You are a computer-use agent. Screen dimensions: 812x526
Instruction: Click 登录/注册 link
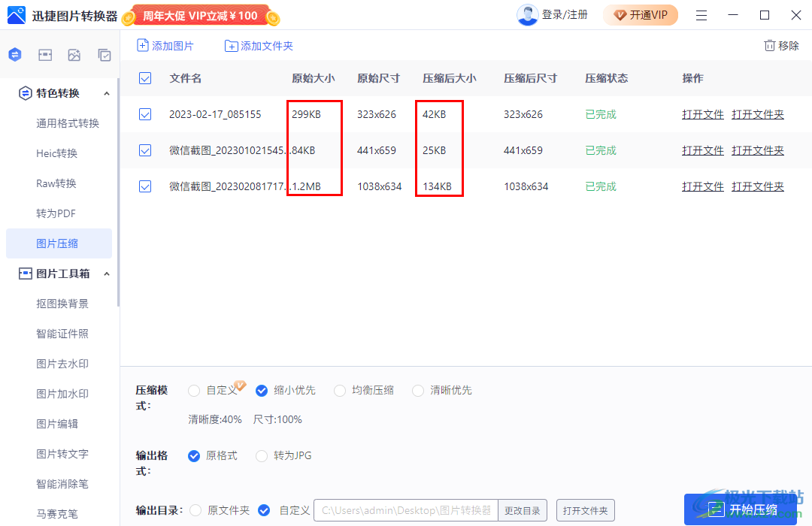[x=565, y=15]
